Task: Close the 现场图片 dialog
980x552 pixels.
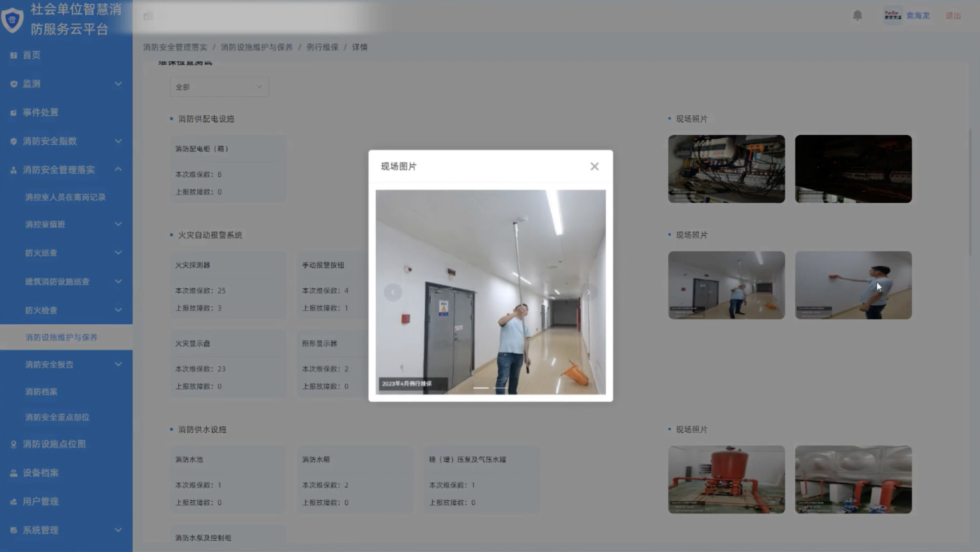Action: (x=594, y=166)
